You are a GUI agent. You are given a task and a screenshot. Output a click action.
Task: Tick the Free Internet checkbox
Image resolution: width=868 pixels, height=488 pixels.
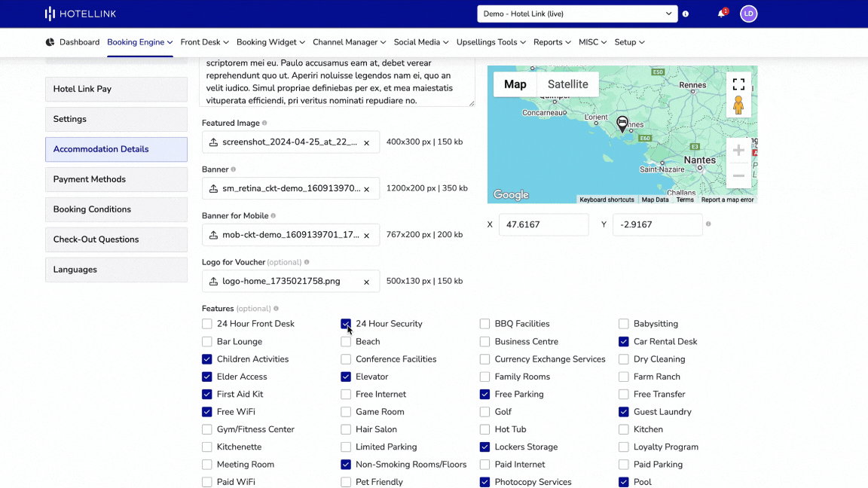pos(346,395)
